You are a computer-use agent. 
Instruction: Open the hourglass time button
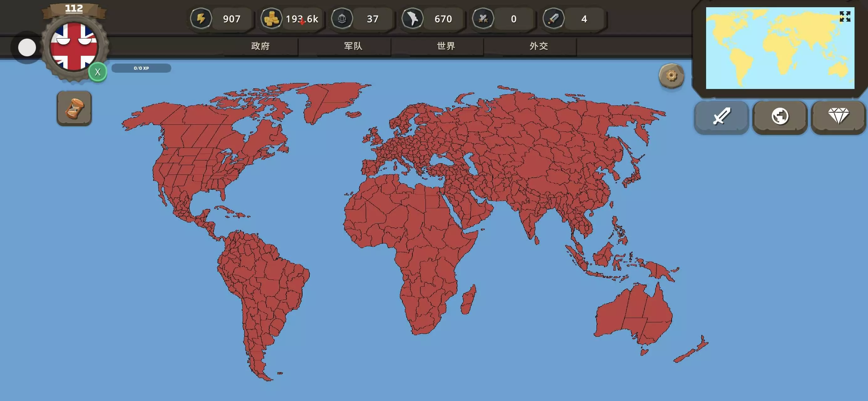[x=74, y=109]
